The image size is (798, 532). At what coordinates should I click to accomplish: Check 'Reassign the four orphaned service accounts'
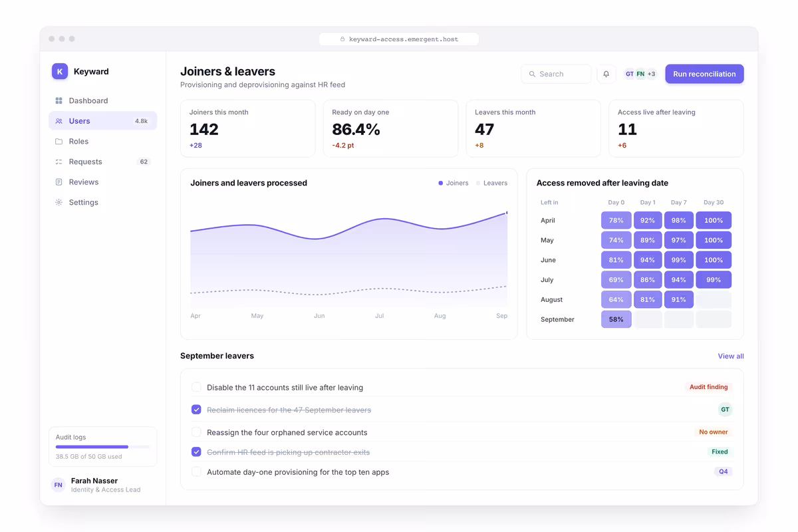tap(196, 432)
